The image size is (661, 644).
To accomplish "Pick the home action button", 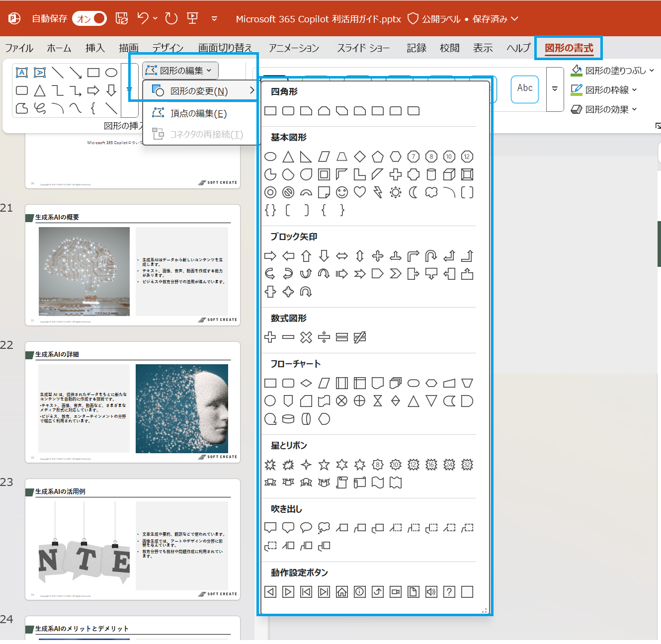I will pyautogui.click(x=342, y=592).
